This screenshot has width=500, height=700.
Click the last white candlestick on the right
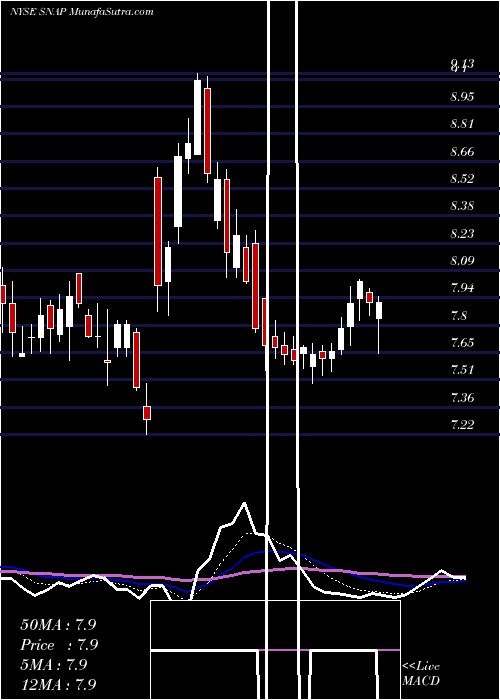379,310
